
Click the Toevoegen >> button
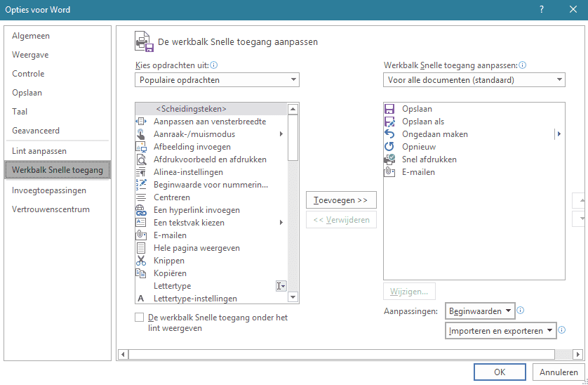tap(341, 200)
